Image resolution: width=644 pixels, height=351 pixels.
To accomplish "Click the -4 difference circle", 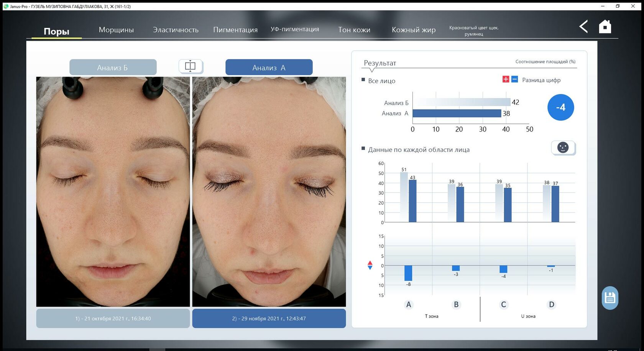I will coord(560,107).
